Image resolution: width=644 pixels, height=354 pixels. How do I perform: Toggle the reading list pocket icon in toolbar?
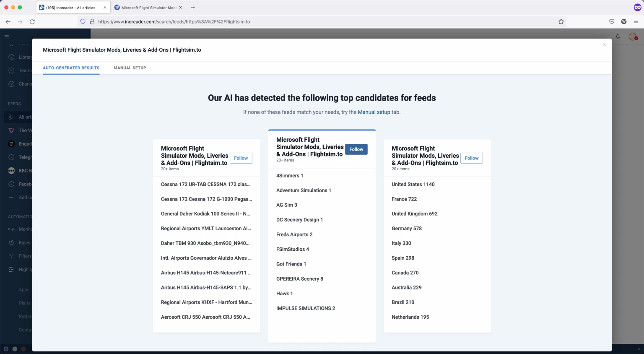[611, 21]
